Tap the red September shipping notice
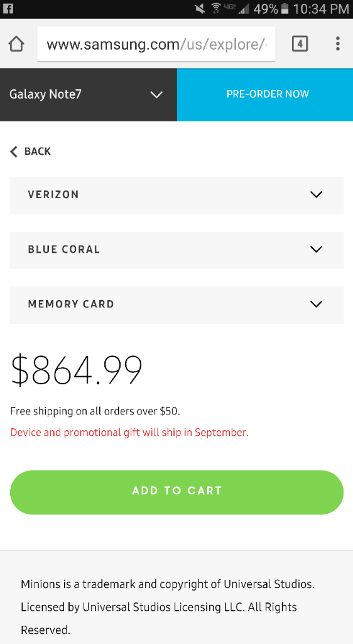This screenshot has width=353, height=644. click(x=129, y=433)
